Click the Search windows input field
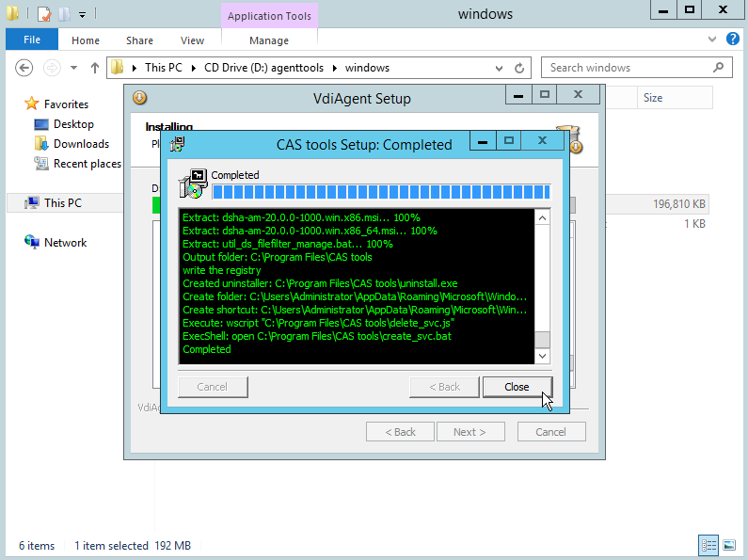 (629, 68)
